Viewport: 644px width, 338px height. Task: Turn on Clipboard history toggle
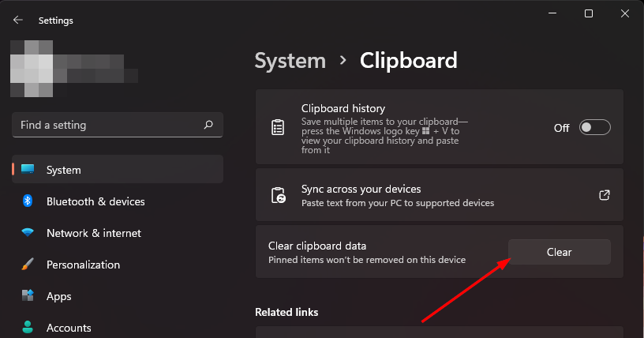[x=595, y=128]
